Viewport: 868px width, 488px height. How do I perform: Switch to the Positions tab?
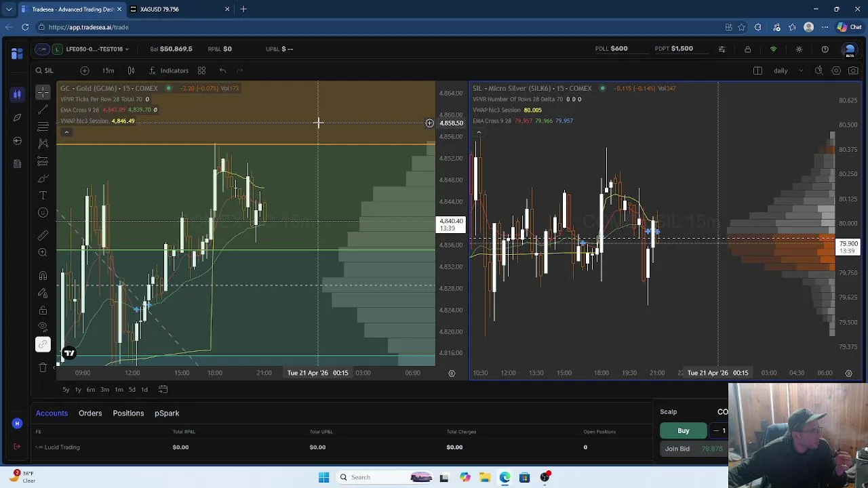tap(128, 413)
